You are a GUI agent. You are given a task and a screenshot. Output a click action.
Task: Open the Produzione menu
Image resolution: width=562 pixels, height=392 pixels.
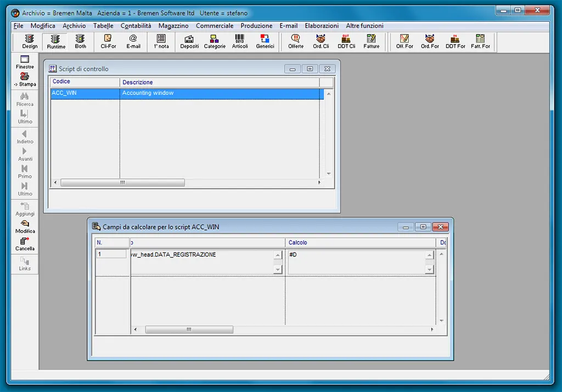[256, 26]
